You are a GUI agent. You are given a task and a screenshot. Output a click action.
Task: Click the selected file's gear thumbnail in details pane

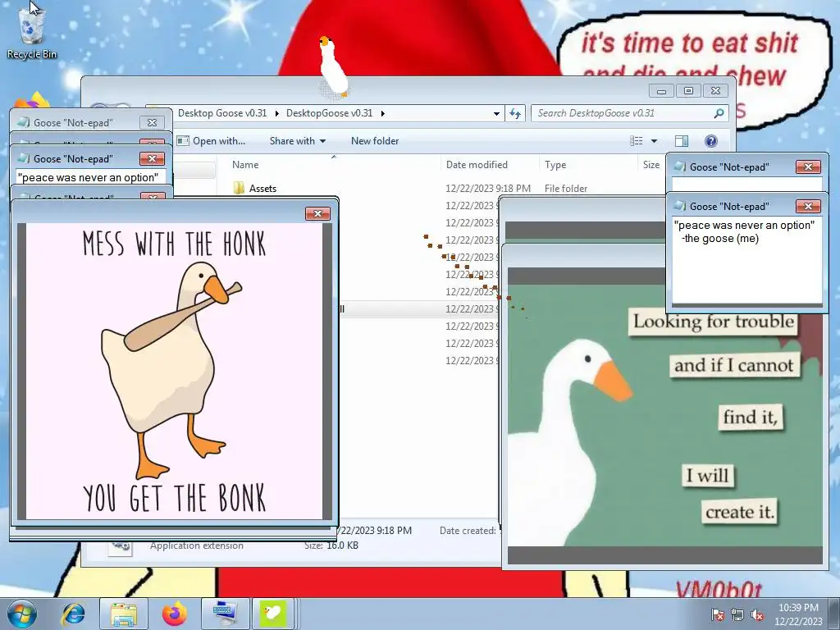(x=120, y=546)
